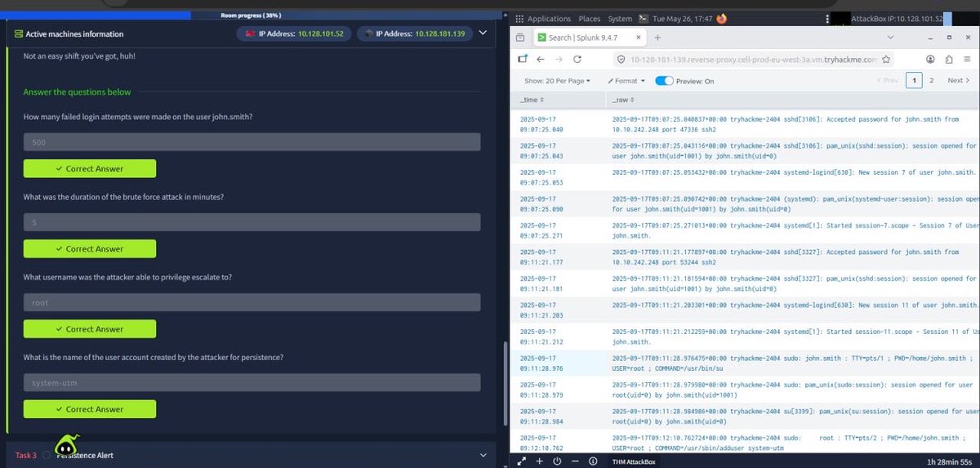Click the AttackBox minus icon
Viewport: 980px width, 468px height.
575,461
